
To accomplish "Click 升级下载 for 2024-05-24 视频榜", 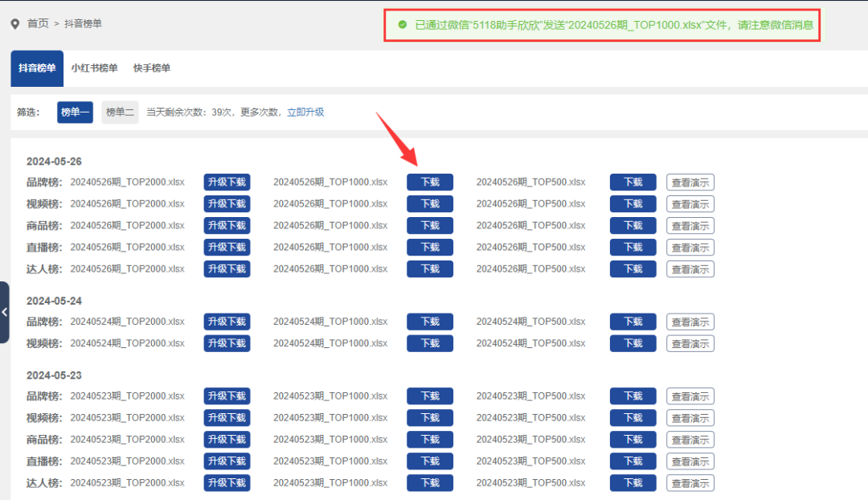I will [227, 343].
